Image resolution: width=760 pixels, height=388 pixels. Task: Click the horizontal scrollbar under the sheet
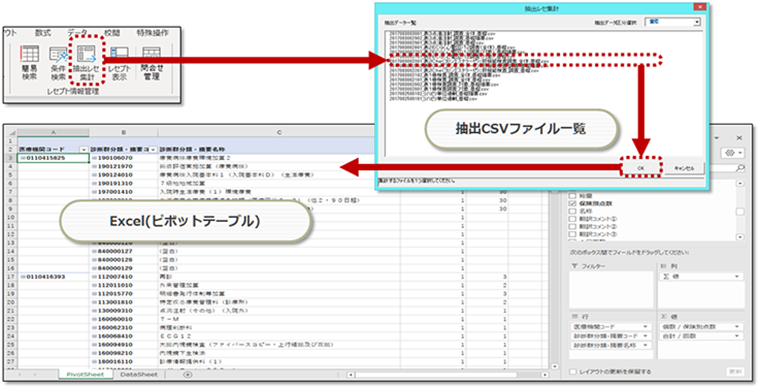coord(448,375)
